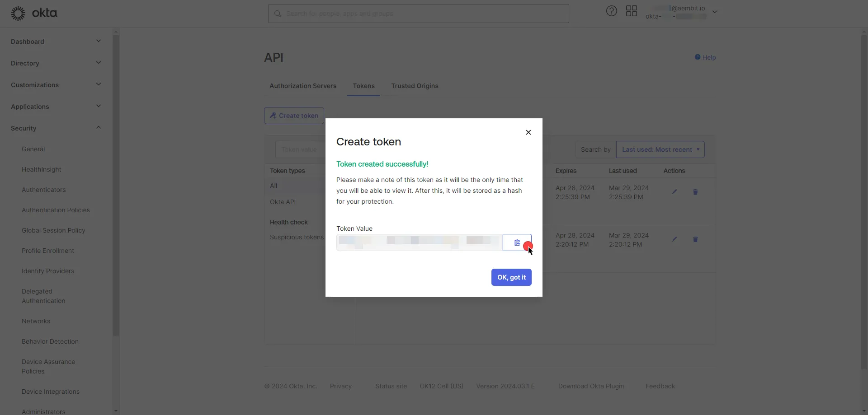Click the OK, got it button
This screenshot has height=415, width=868.
pyautogui.click(x=511, y=277)
